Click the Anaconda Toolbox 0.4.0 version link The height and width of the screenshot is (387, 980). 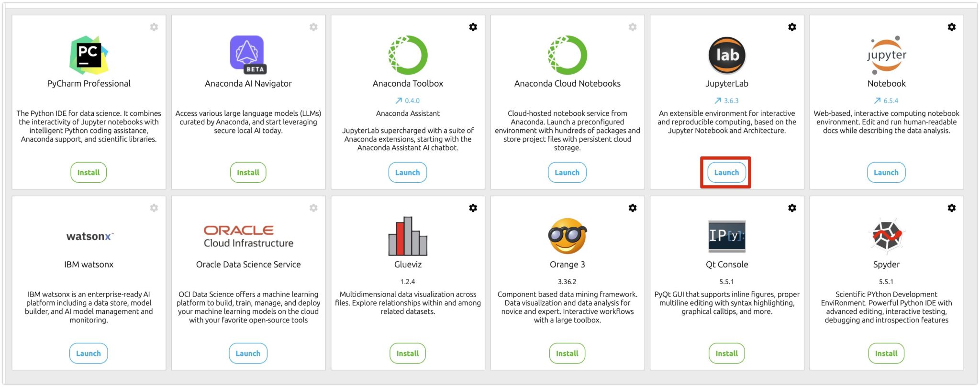click(408, 101)
